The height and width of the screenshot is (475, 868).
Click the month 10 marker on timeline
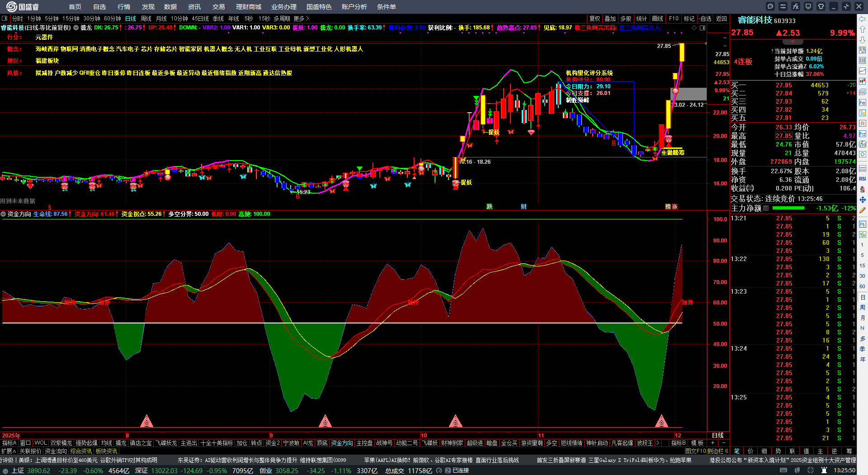pos(424,435)
